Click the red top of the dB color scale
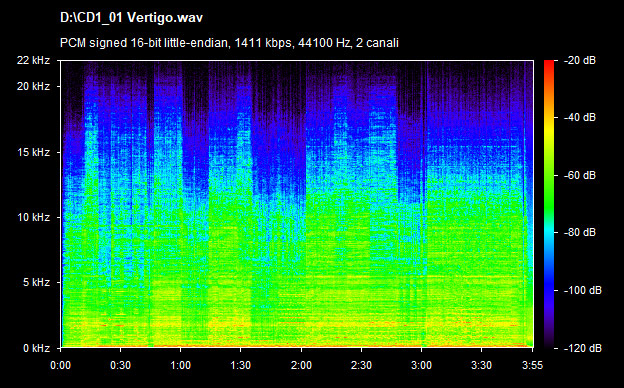This screenshot has height=388, width=624. (549, 64)
